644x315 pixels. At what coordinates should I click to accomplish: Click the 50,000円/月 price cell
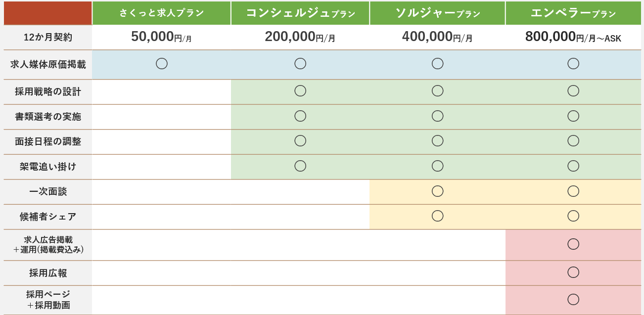(161, 37)
